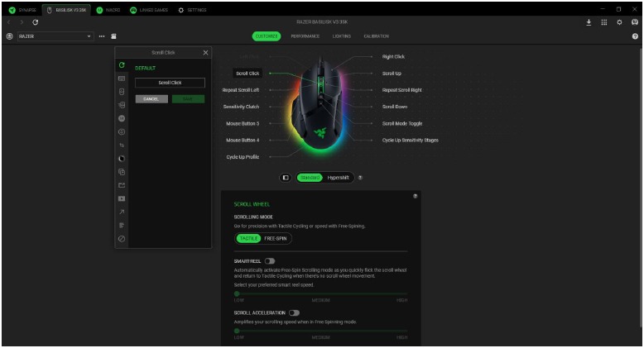Select the Disable function icon
The image size is (644, 348).
pyautogui.click(x=122, y=238)
